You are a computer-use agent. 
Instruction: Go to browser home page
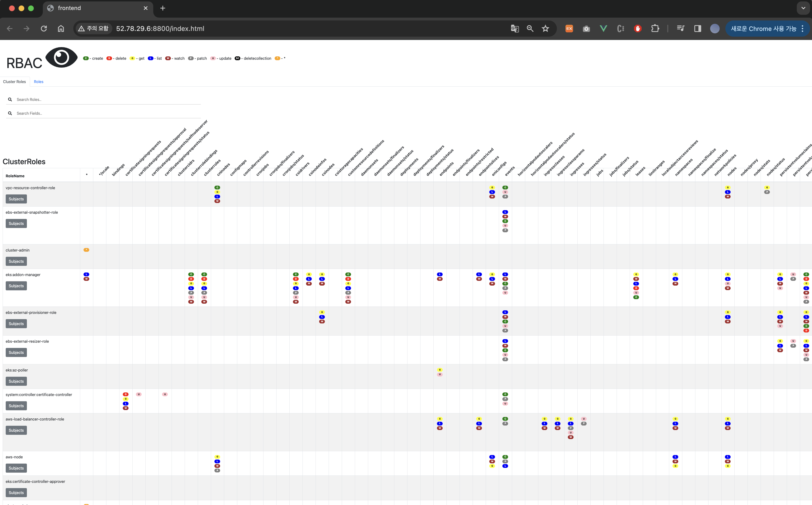point(61,29)
